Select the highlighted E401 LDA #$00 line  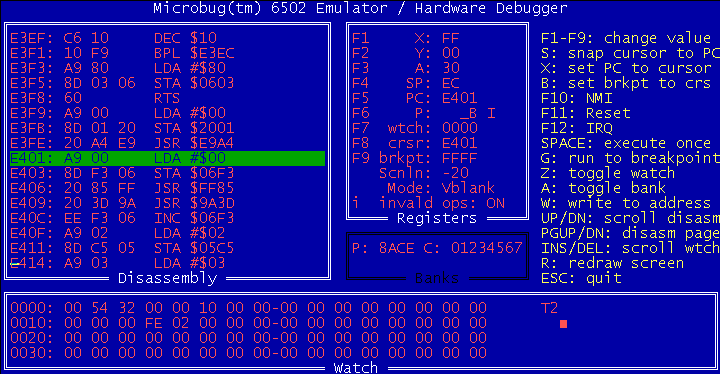168,158
